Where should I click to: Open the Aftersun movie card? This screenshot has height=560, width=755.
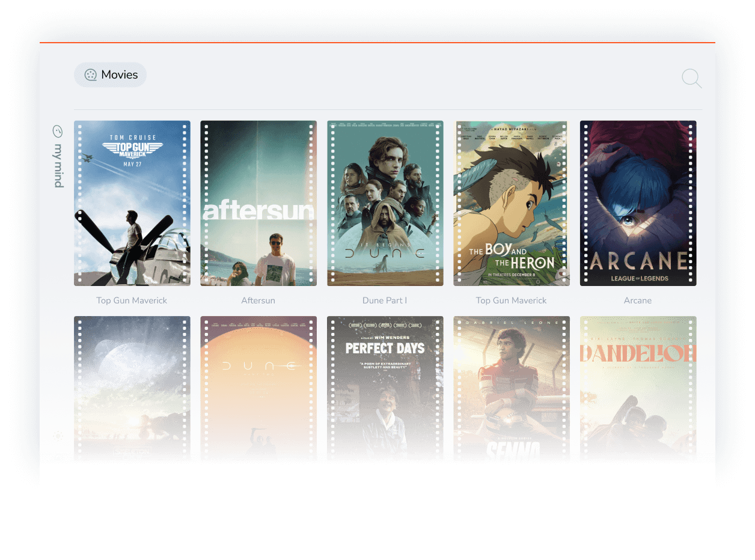tap(258, 202)
